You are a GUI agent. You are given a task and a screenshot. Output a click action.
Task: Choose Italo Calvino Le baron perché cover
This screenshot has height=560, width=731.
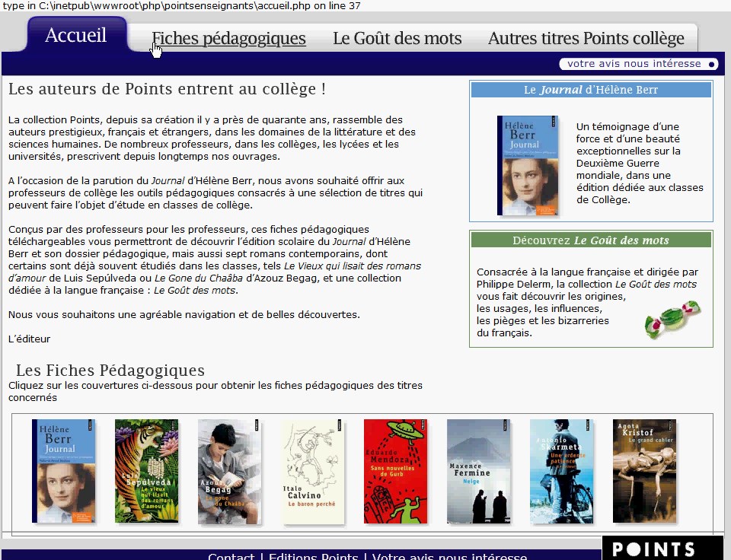(x=312, y=471)
